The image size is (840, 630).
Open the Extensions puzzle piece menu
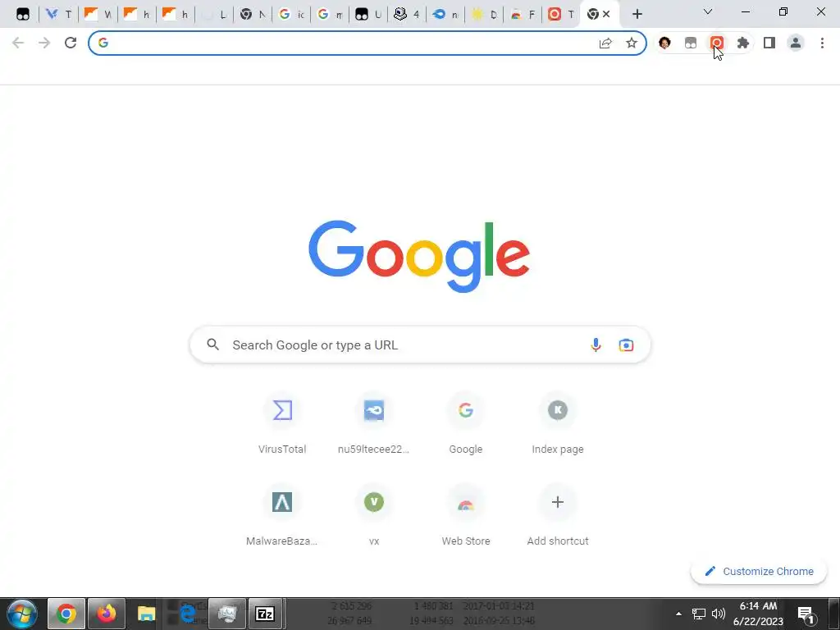coord(743,43)
